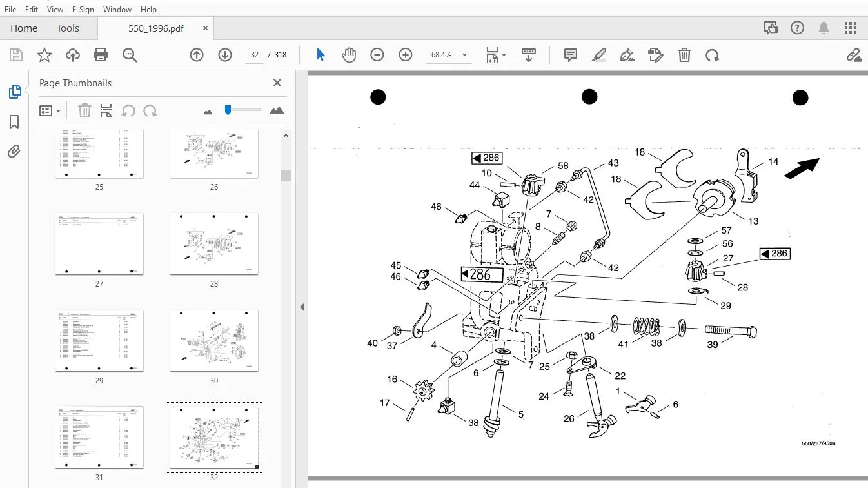Go to the next page

point(225,56)
